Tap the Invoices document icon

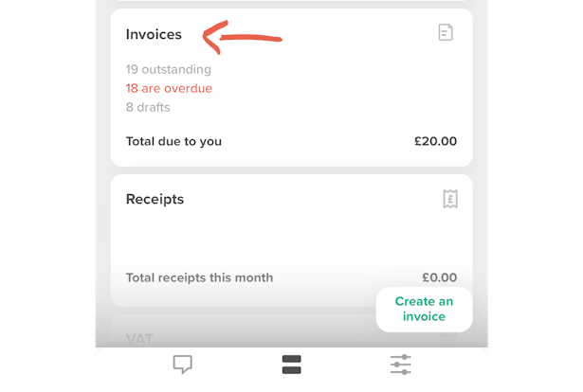(x=446, y=32)
